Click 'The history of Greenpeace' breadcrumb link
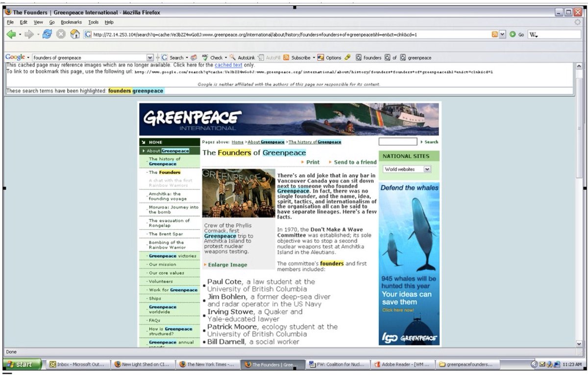This screenshot has width=588, height=375. [x=315, y=142]
